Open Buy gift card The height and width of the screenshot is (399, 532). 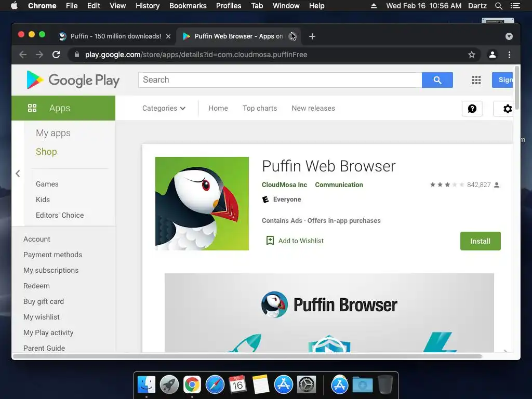[44, 302]
